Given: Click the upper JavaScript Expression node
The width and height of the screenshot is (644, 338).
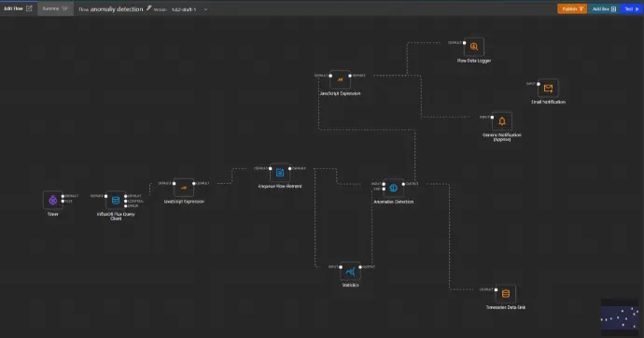Looking at the screenshot, I should point(340,79).
